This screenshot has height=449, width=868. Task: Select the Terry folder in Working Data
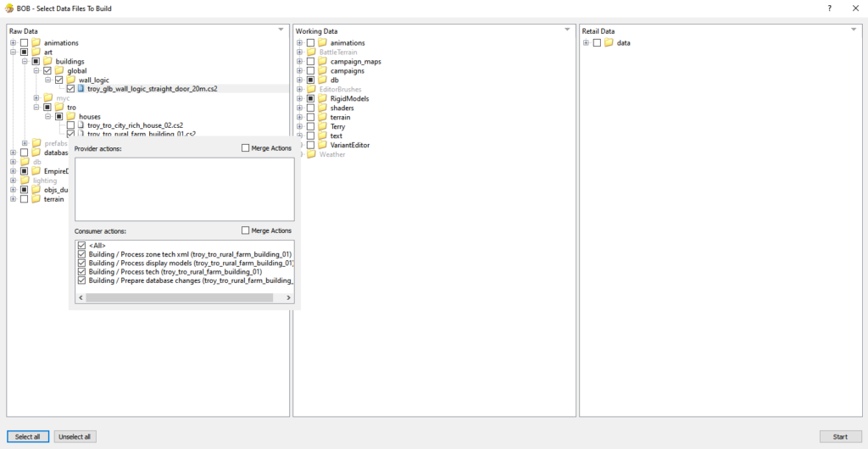[337, 126]
